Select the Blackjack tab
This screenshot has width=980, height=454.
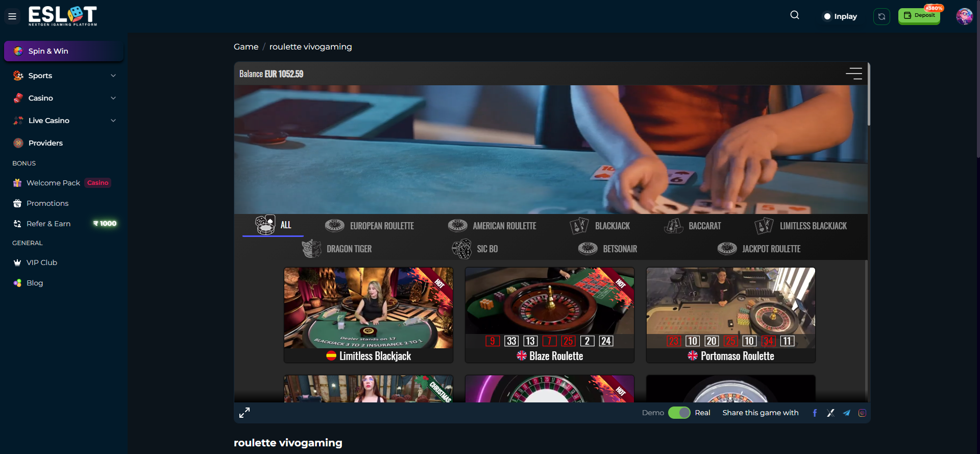600,226
